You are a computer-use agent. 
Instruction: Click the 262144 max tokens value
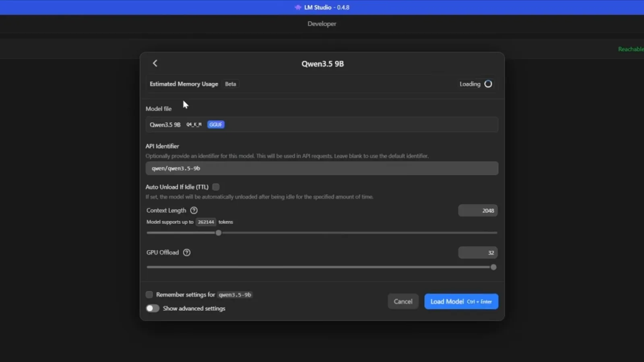click(206, 222)
